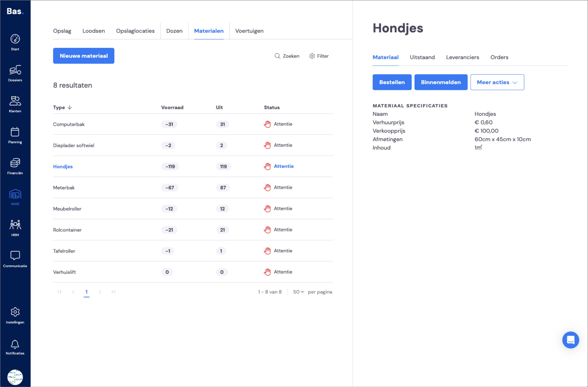Select the Materialen tab
The image size is (588, 387).
coord(209,31)
